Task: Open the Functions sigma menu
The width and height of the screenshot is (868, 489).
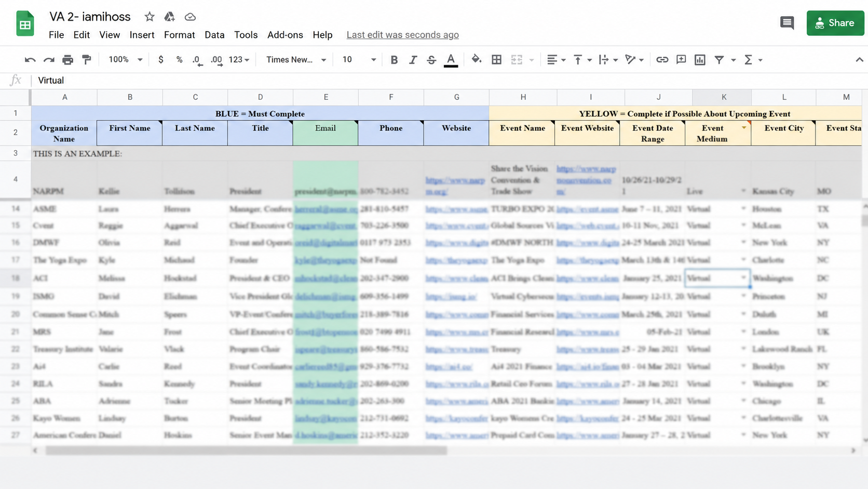Action: [x=753, y=60]
